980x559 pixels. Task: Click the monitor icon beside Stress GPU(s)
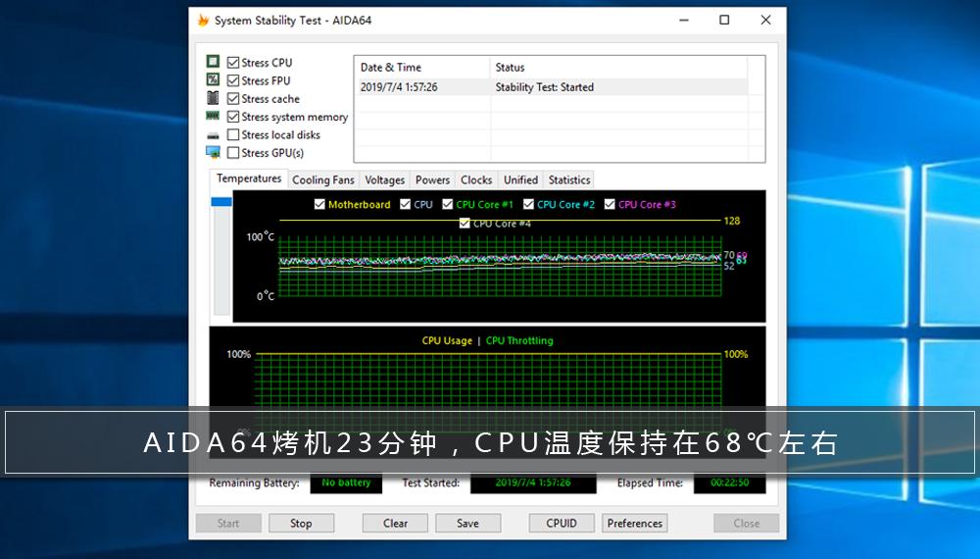[213, 152]
